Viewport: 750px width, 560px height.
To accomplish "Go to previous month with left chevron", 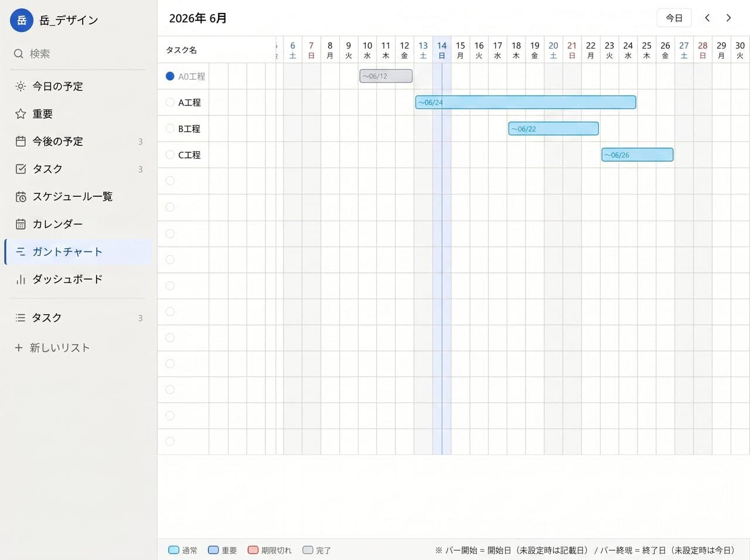I will click(707, 18).
